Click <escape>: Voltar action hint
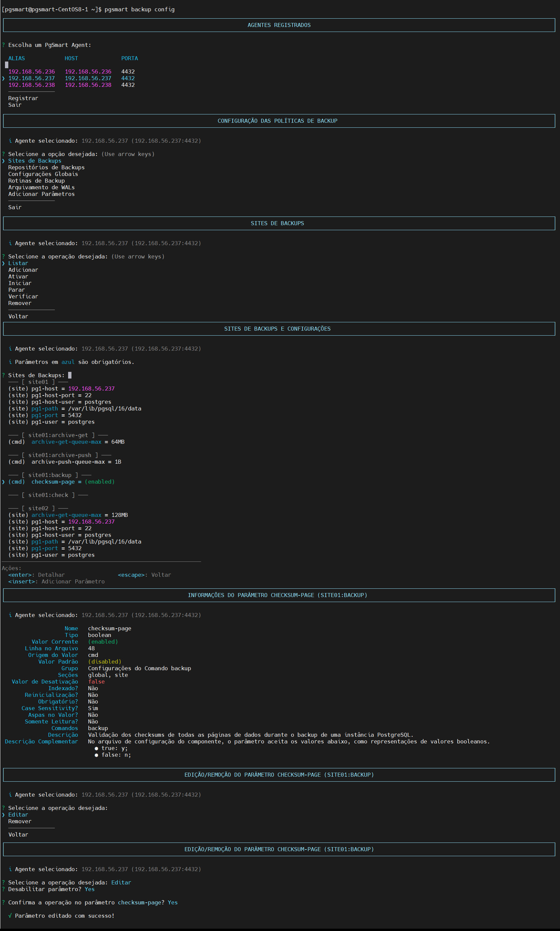 [x=145, y=575]
